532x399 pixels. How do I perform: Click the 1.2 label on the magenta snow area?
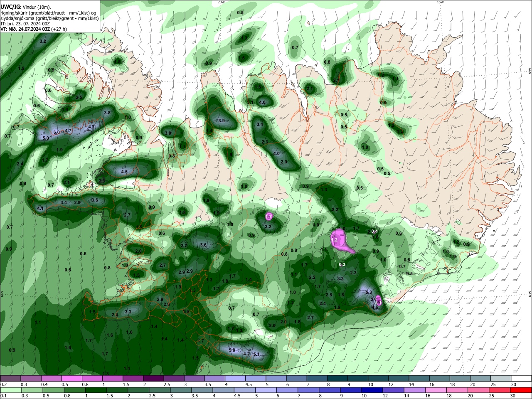tap(334, 240)
